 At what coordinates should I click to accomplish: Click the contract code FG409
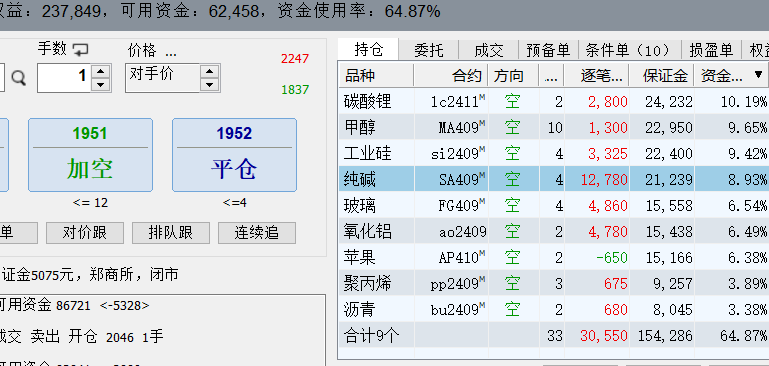tap(462, 205)
